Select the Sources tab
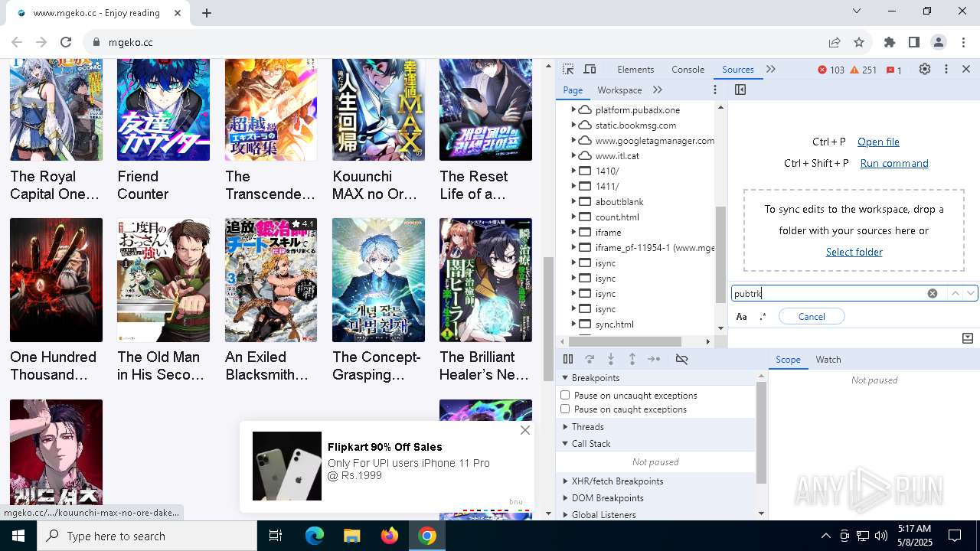The width and height of the screenshot is (980, 551). [738, 70]
